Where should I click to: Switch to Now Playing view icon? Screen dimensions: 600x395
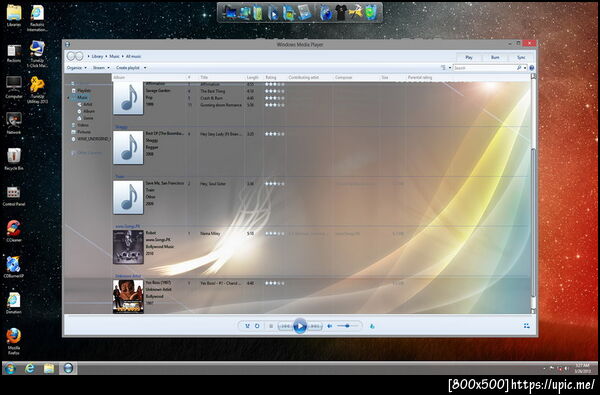coord(527,326)
